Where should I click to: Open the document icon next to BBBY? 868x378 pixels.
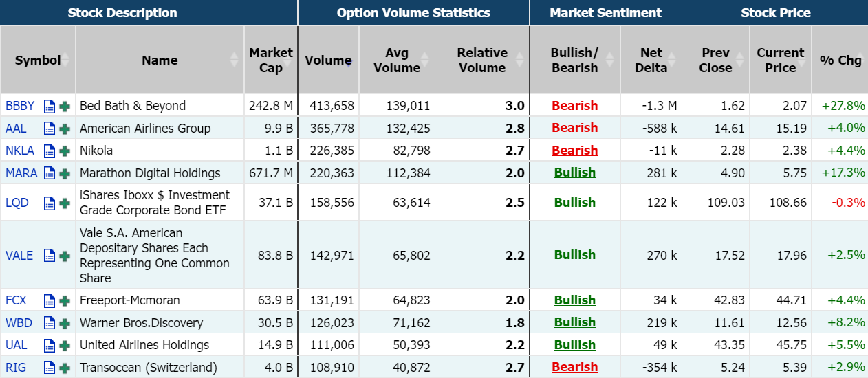[50, 107]
